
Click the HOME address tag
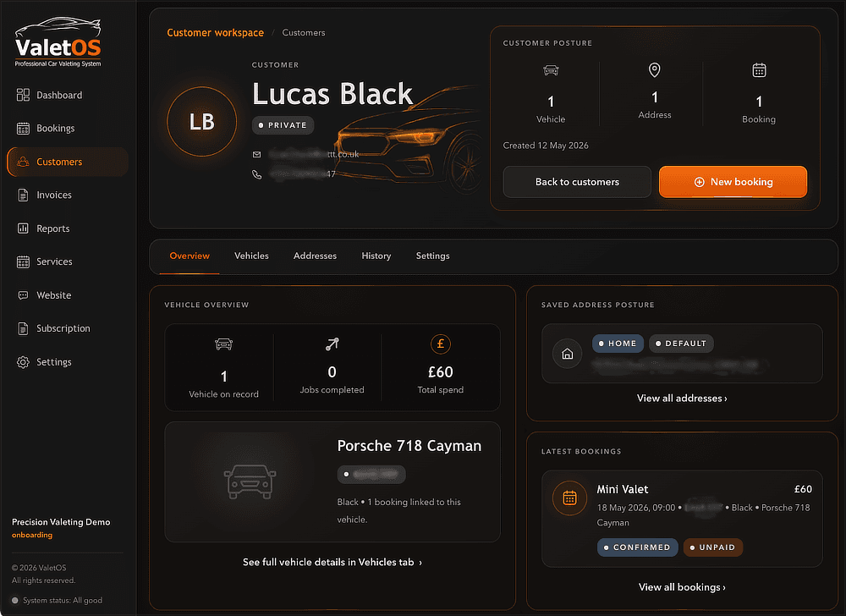point(618,344)
